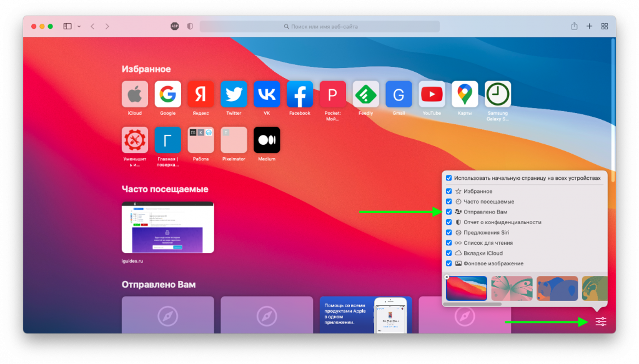The width and height of the screenshot is (639, 364).
Task: Open the Twitter favorite
Action: click(x=234, y=94)
